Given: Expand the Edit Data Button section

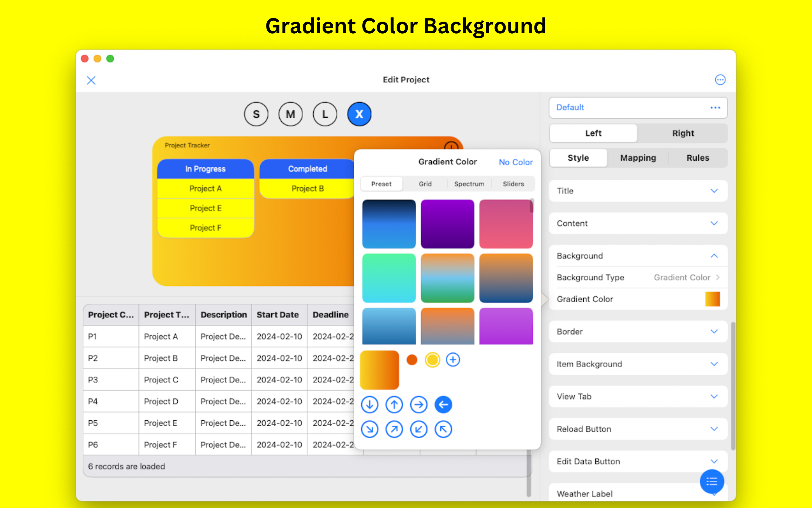Looking at the screenshot, I should pyautogui.click(x=638, y=462).
